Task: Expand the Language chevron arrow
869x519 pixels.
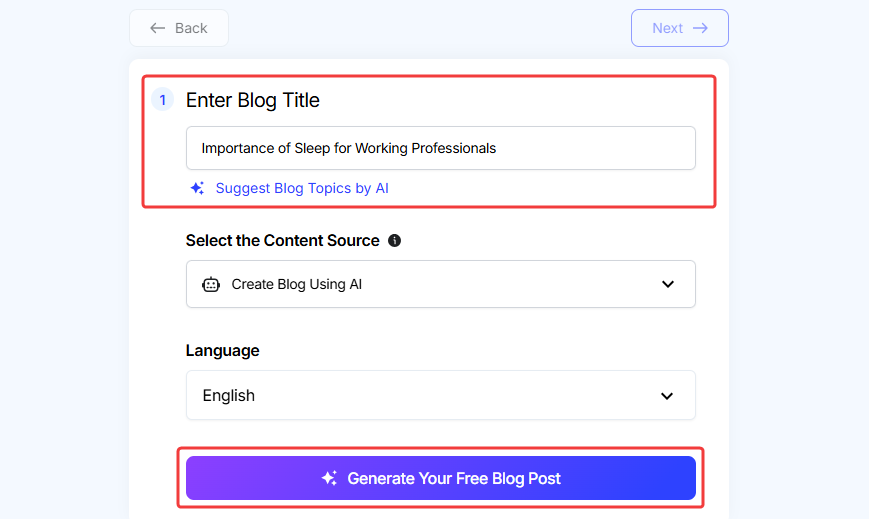Action: click(x=667, y=396)
